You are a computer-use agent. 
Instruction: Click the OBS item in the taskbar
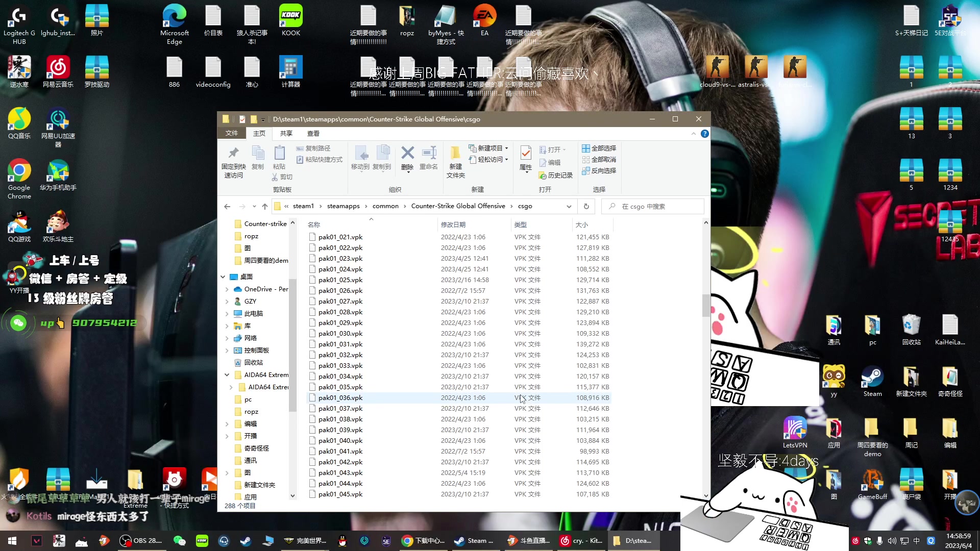pos(140,541)
